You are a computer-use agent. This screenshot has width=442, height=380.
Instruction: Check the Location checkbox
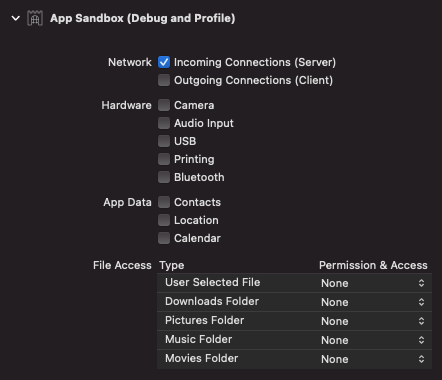164,220
